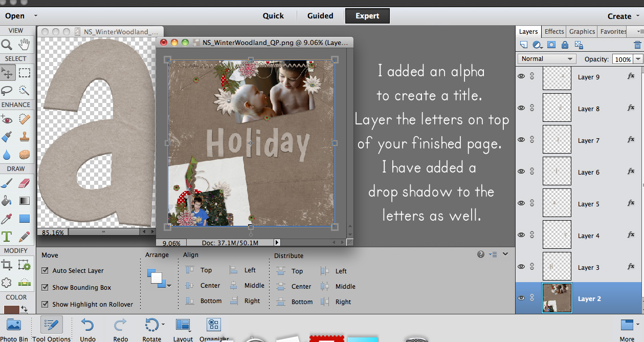644x342 pixels.
Task: Click the brown foreground color swatch
Action: tap(11, 309)
